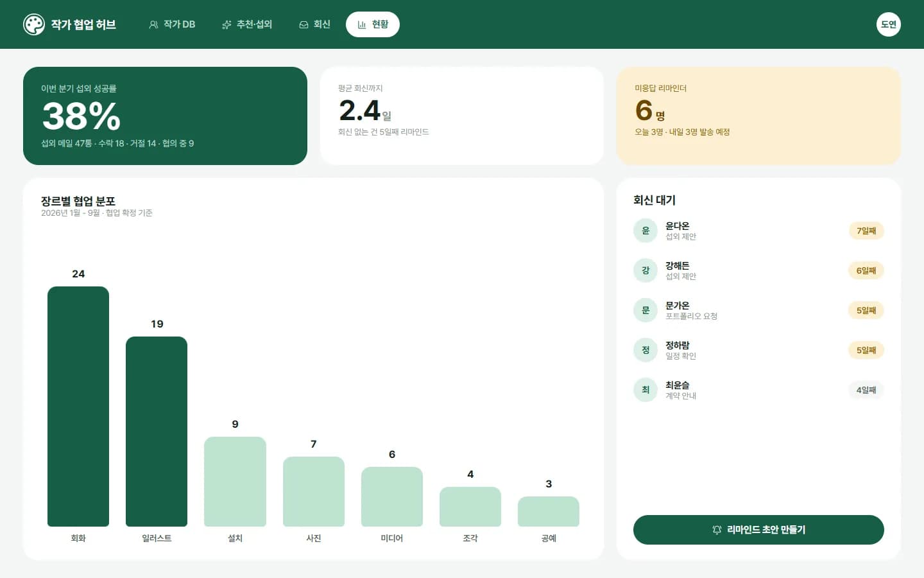Viewport: 924px width, 578px height.
Task: Click the name 윤다온 in 회신 대기
Action: pos(678,226)
